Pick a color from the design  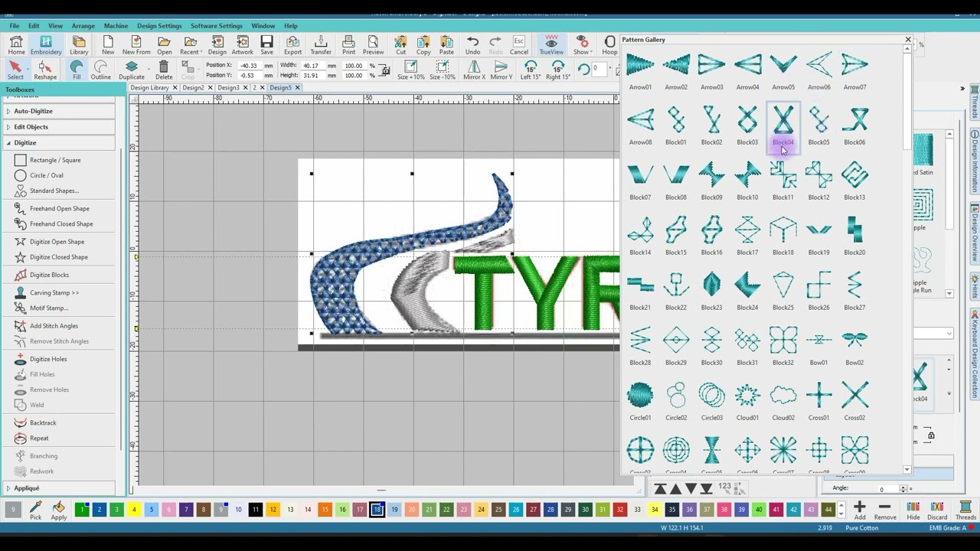[35, 511]
